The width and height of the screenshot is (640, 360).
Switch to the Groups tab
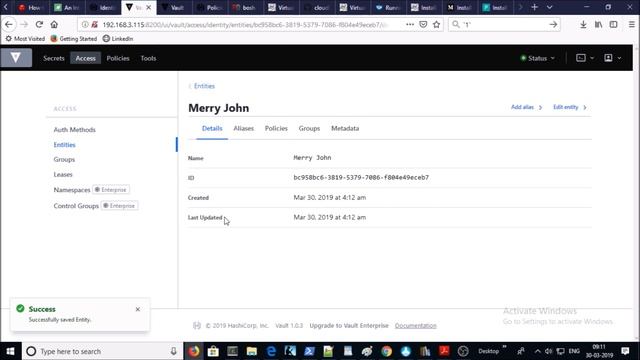click(309, 129)
